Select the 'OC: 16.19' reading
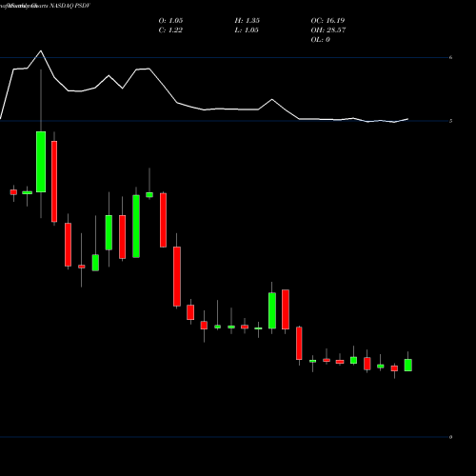The height and width of the screenshot is (476, 476). [x=327, y=21]
